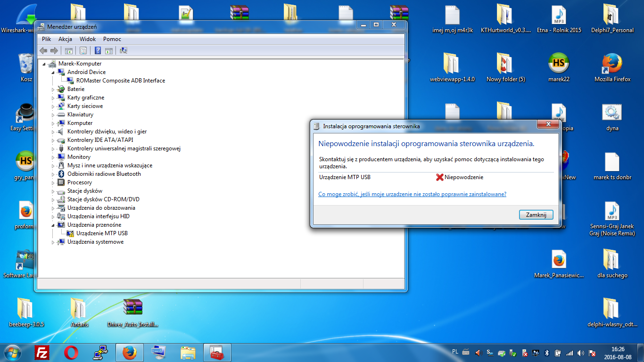
Task: Click FileZilla icon in the taskbar
Action: click(x=42, y=352)
